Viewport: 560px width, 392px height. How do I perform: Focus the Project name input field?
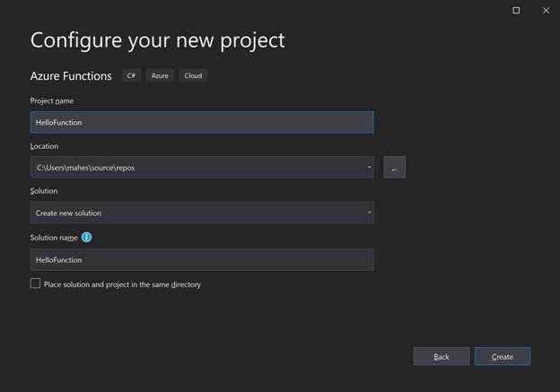tap(202, 123)
